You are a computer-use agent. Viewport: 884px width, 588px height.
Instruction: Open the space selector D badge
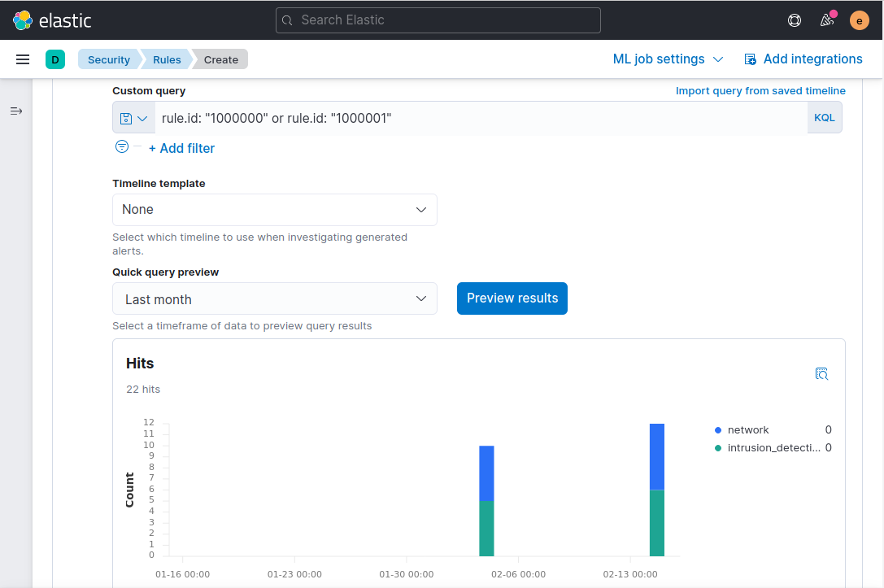pos(55,59)
